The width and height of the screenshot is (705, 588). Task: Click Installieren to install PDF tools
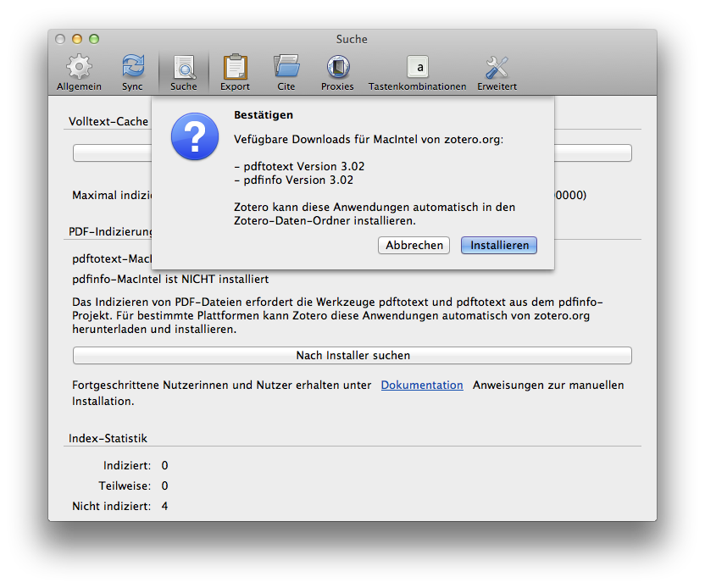[499, 246]
